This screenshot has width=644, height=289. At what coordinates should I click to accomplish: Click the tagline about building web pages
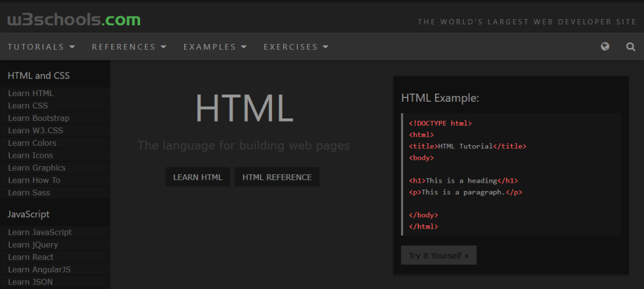[243, 145]
